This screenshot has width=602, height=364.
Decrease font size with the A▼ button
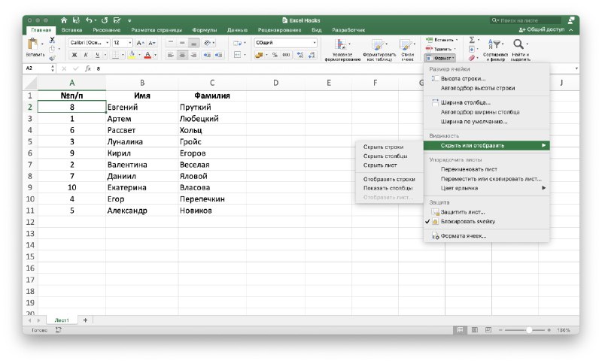[x=152, y=43]
